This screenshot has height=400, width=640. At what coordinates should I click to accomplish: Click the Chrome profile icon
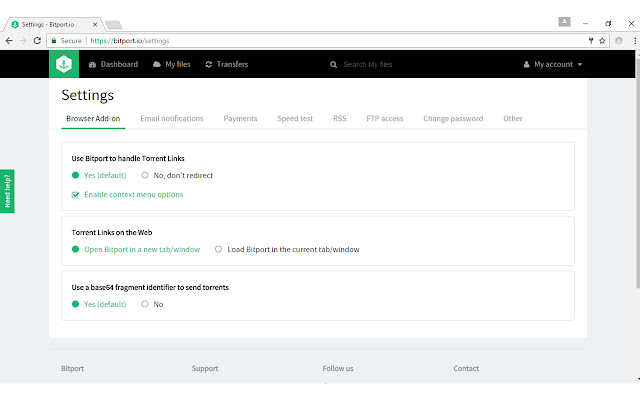coord(564,22)
